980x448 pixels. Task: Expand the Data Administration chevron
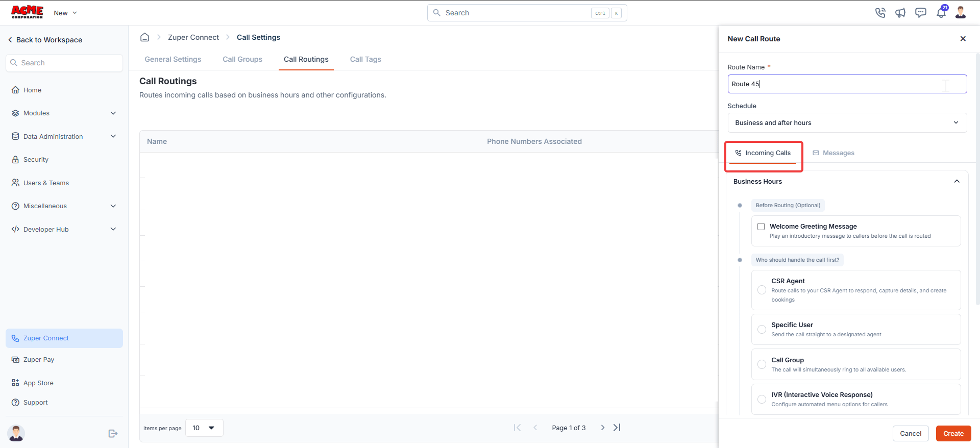[113, 136]
